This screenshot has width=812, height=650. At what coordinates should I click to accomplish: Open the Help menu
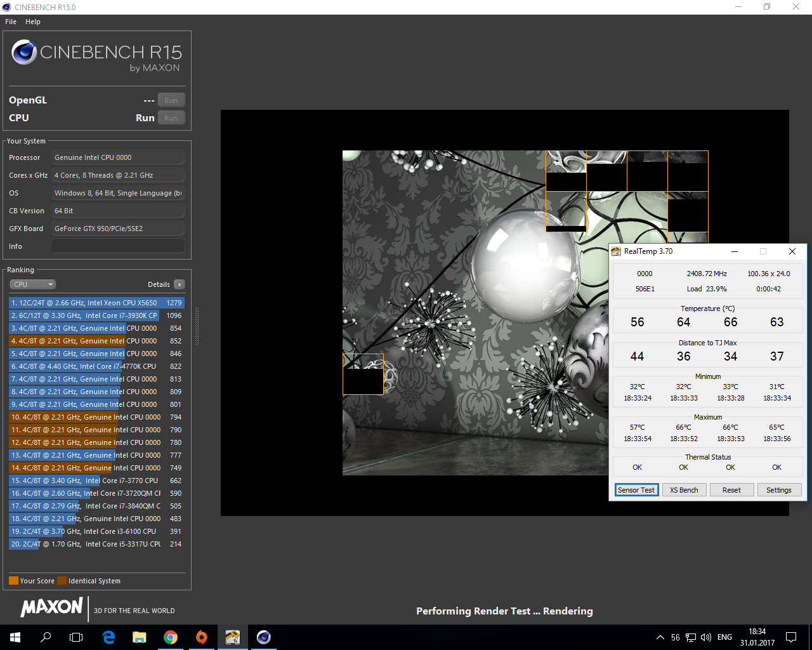tap(33, 22)
